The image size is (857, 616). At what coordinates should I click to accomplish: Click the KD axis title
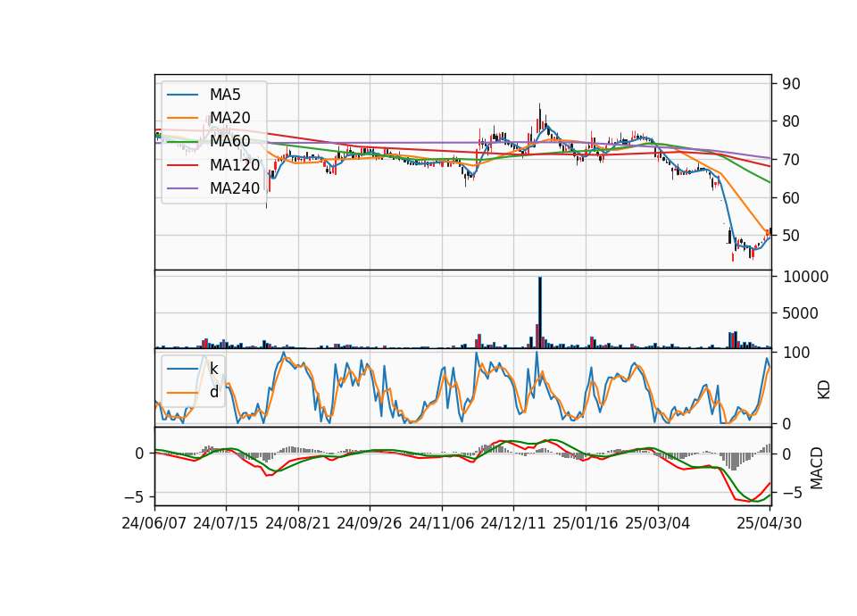823,389
